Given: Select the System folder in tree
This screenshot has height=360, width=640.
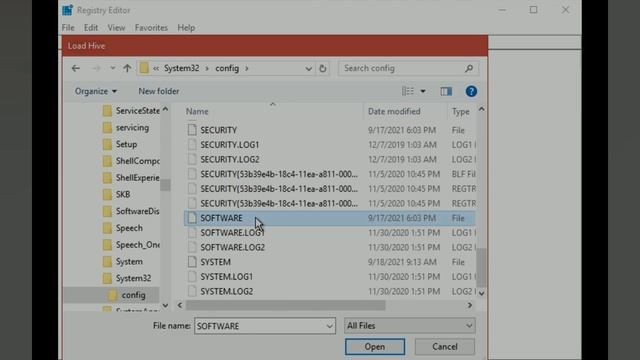Looking at the screenshot, I should coord(129,262).
